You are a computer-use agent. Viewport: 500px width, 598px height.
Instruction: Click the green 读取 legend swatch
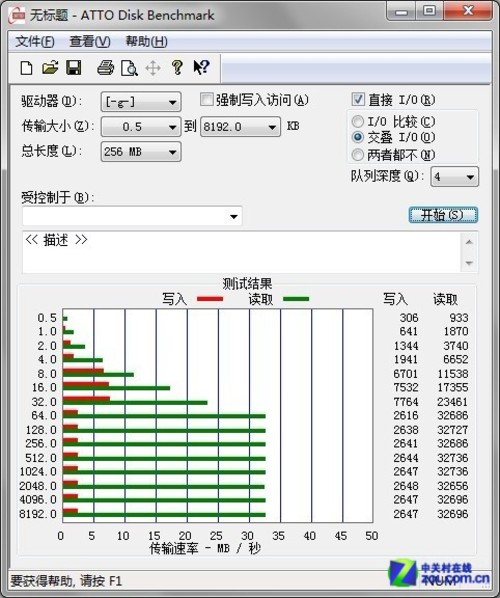pyautogui.click(x=296, y=299)
